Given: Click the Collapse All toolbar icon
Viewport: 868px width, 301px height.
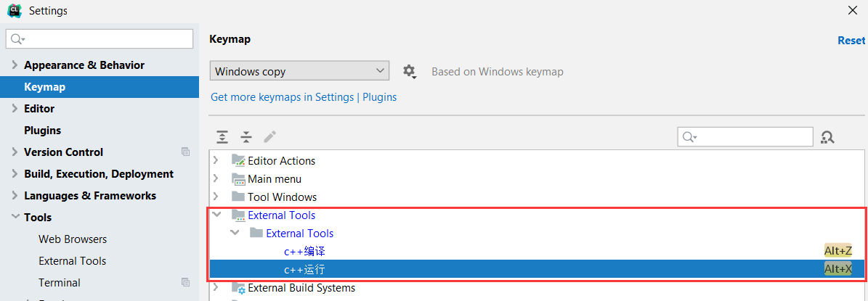Looking at the screenshot, I should click(x=246, y=136).
